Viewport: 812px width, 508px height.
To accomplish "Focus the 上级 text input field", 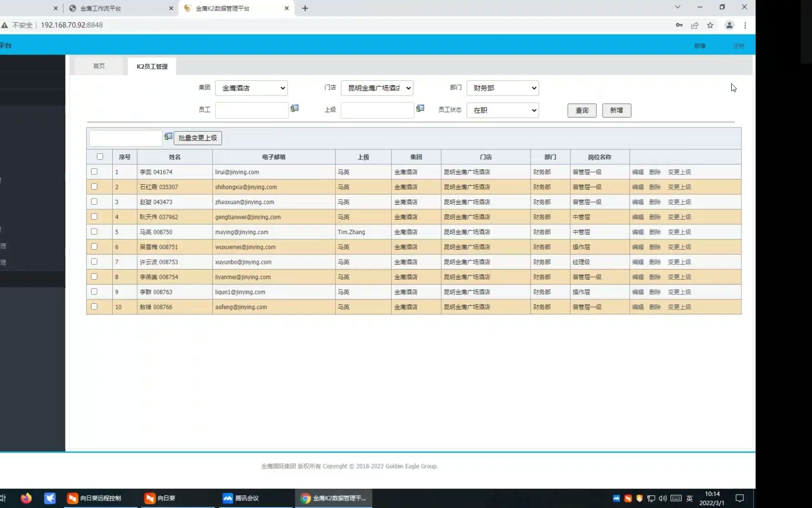I will (377, 110).
